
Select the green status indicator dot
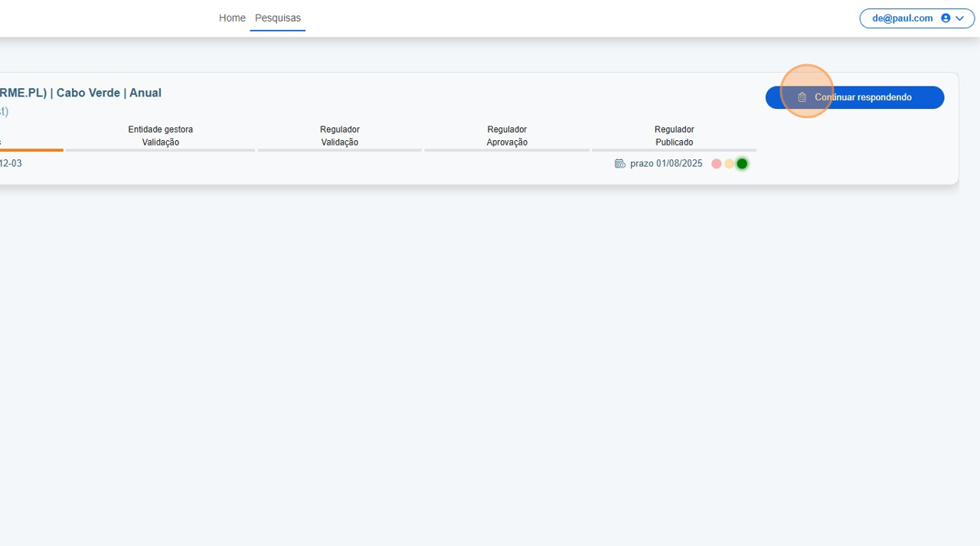pyautogui.click(x=741, y=163)
